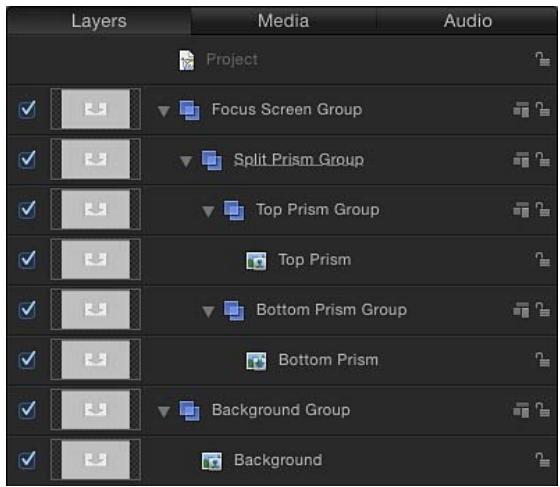The image size is (560, 487).
Task: Select the Bottom Prism layer thumbnail
Action: click(x=96, y=359)
